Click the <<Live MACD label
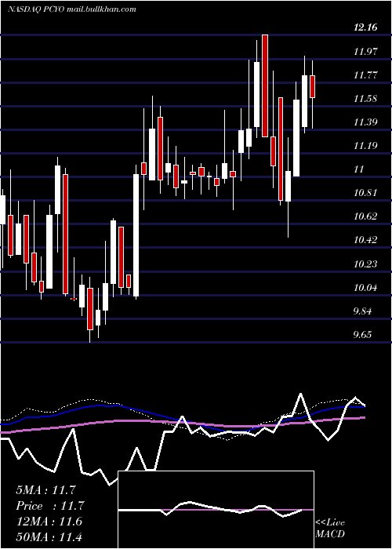392x549 pixels. point(330,529)
